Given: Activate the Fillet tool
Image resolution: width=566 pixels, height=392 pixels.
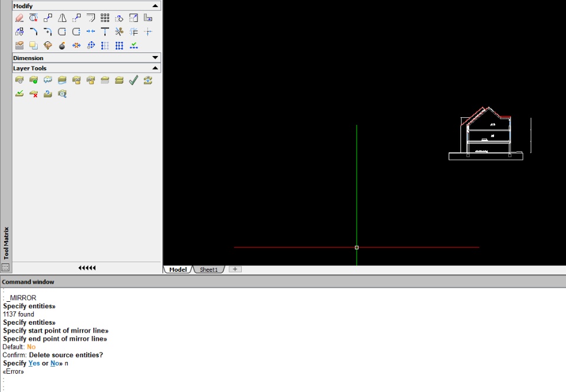Looking at the screenshot, I should pos(34,32).
